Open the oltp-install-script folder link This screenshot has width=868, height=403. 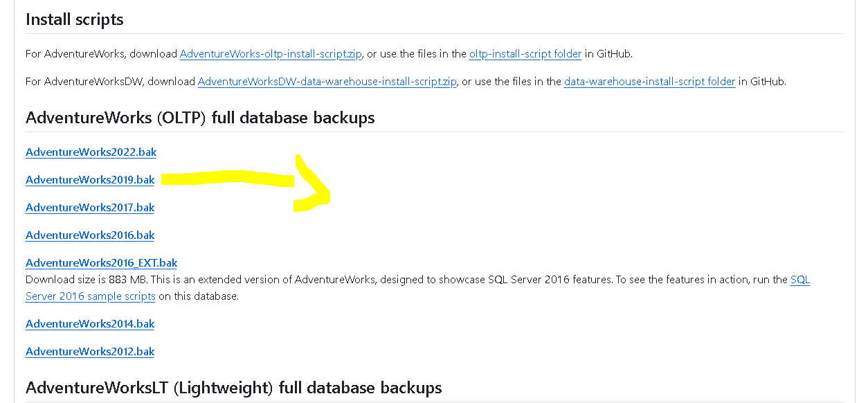point(525,53)
